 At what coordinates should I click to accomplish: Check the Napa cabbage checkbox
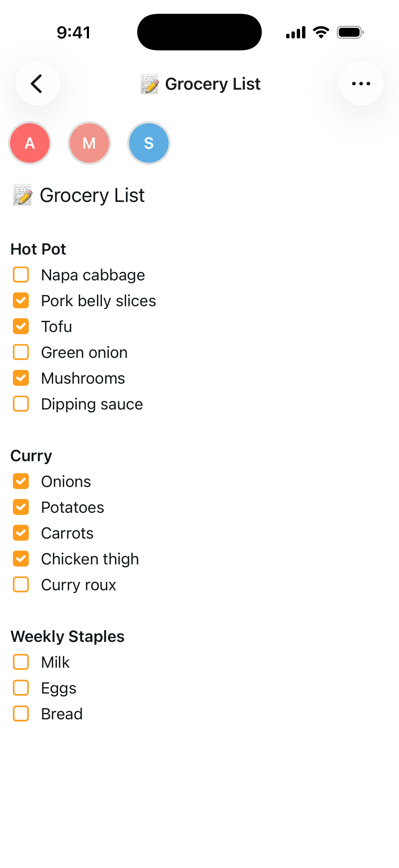click(21, 275)
